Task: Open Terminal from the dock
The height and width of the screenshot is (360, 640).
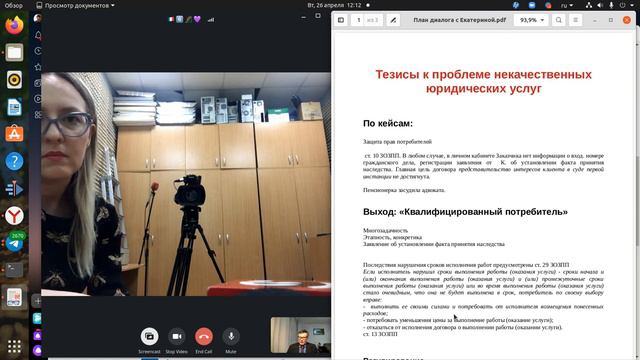Action: point(14,270)
